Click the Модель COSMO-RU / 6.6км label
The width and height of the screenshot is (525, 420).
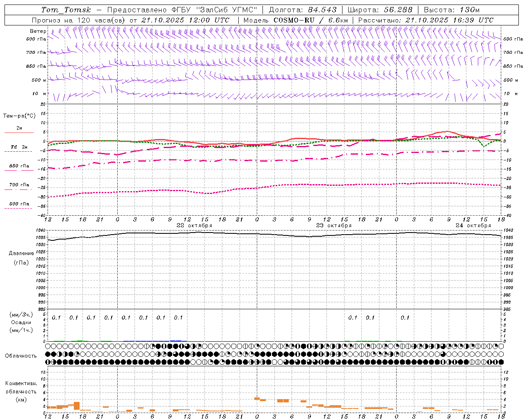(295, 20)
